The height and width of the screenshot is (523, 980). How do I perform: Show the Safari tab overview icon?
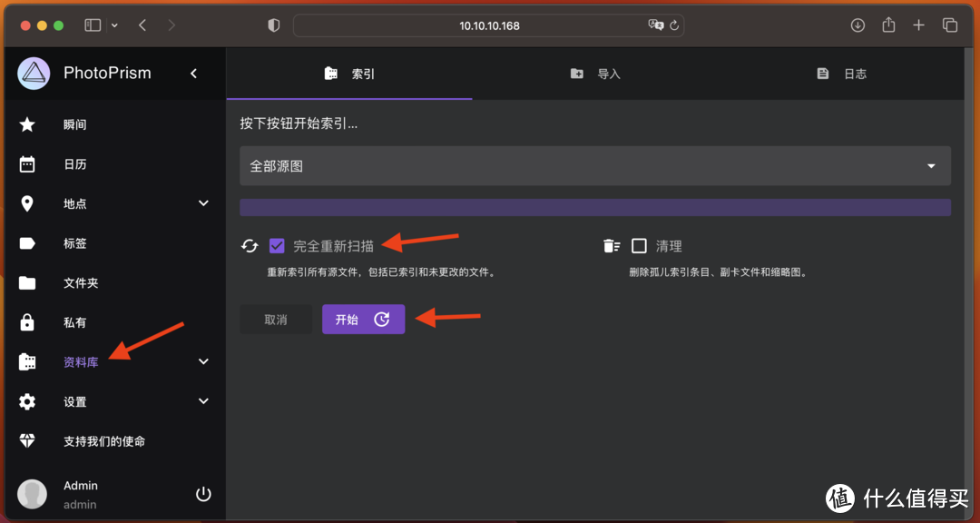(x=949, y=25)
